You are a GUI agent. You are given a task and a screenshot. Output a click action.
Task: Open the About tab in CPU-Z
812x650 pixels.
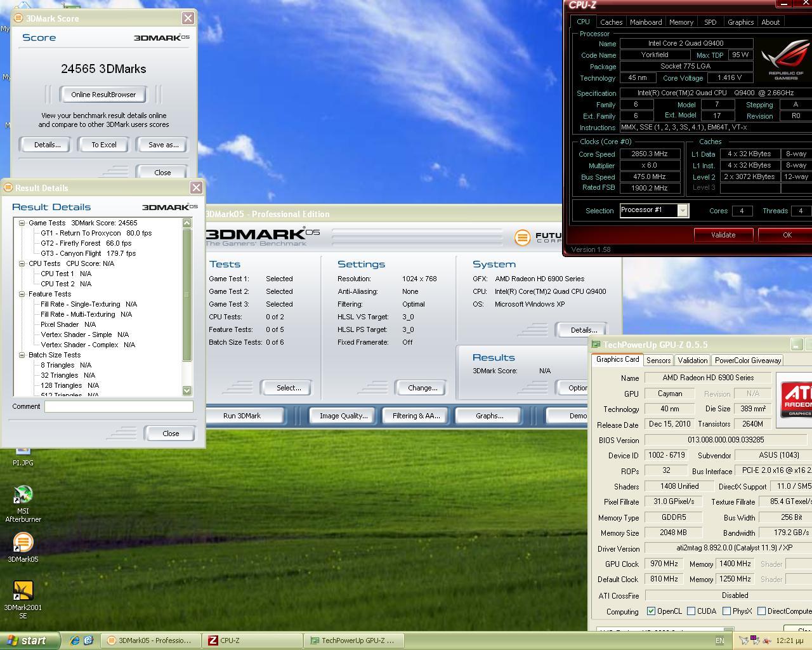tap(771, 22)
